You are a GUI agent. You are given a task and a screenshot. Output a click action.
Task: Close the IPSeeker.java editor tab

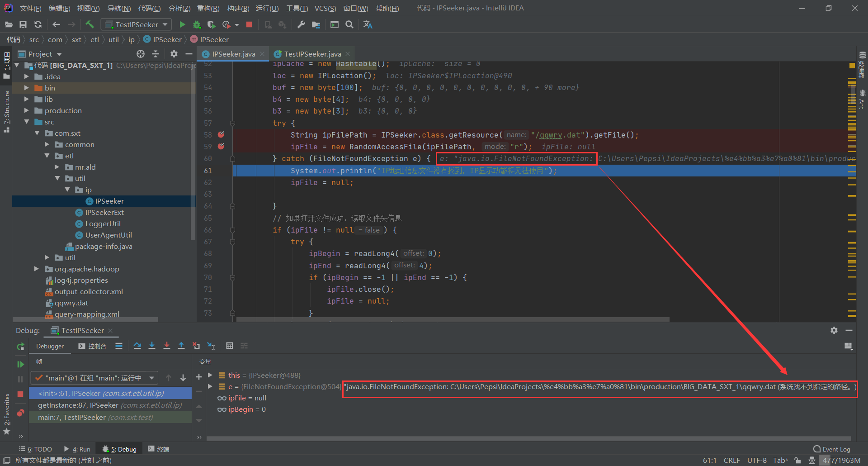pos(262,54)
